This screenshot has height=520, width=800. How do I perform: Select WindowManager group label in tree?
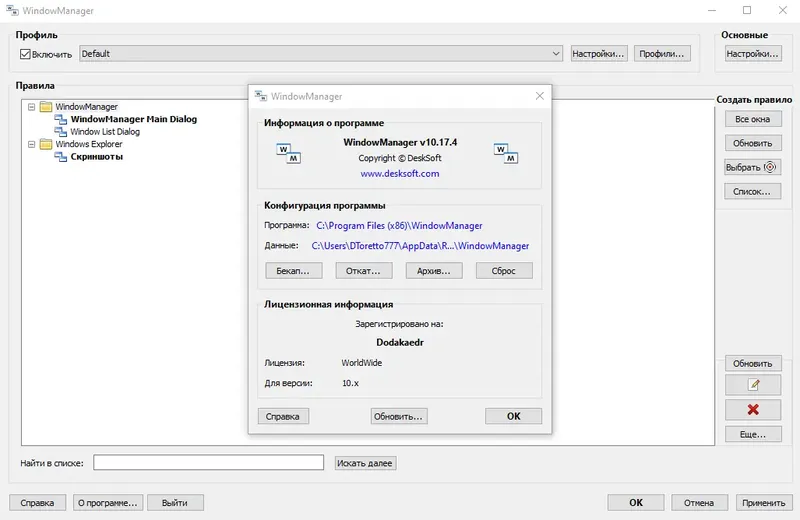(x=86, y=107)
